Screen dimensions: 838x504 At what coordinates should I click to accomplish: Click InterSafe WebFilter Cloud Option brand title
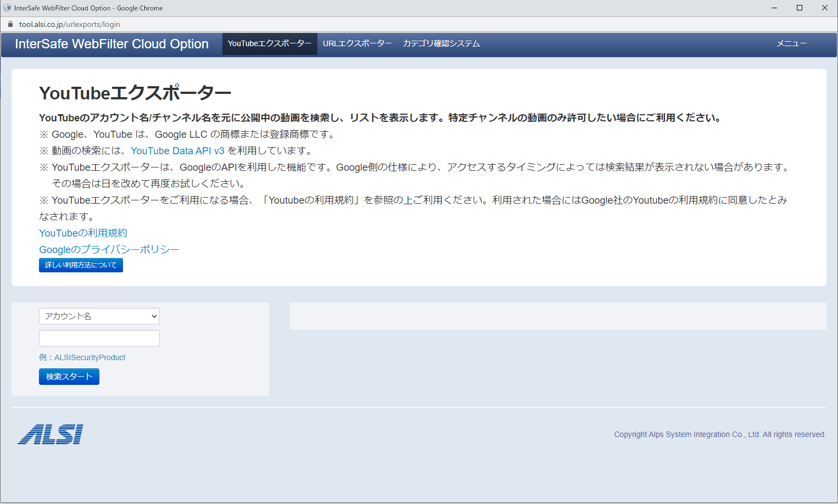(112, 44)
